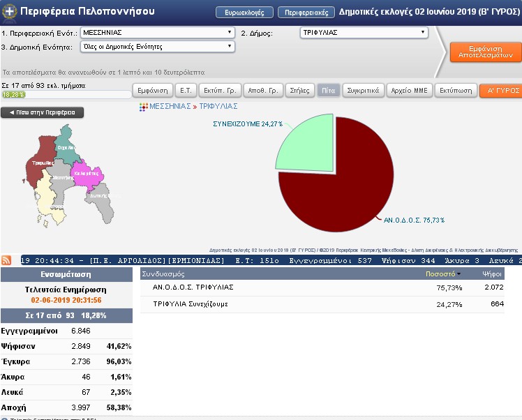This screenshot has height=420, width=522.
Task: Click Λευκά percentage 2,35%
Action: pos(121,392)
